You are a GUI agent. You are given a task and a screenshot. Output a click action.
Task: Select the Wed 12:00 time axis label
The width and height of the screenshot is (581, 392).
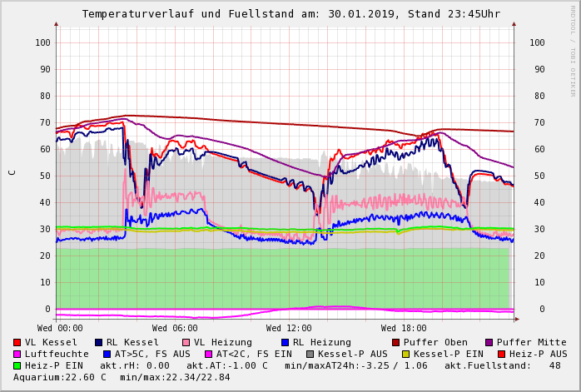(x=289, y=329)
